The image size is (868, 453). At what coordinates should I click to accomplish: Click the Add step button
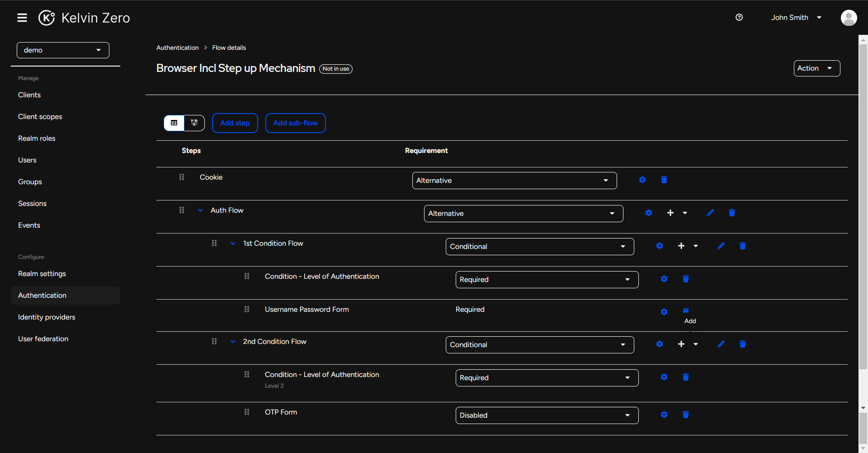235,123
